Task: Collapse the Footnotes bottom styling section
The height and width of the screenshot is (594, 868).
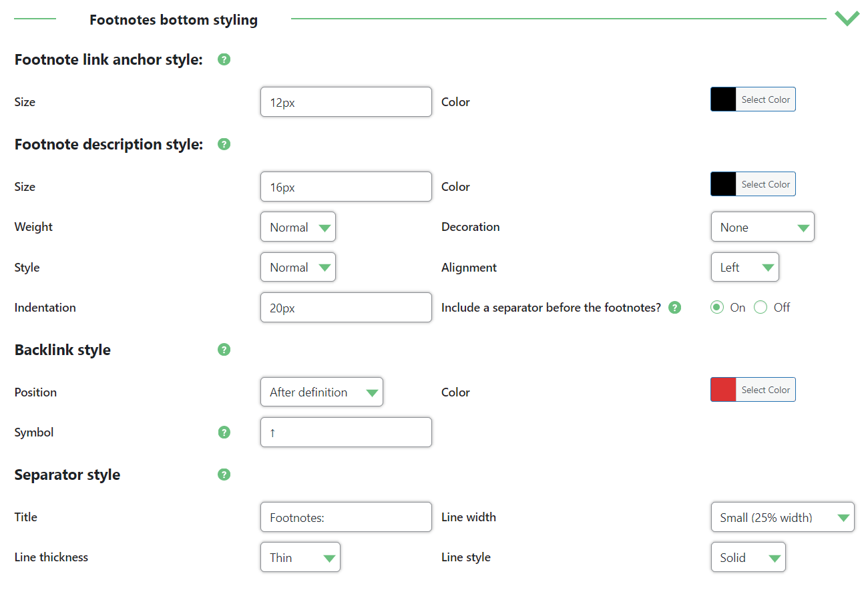Action: (847, 18)
